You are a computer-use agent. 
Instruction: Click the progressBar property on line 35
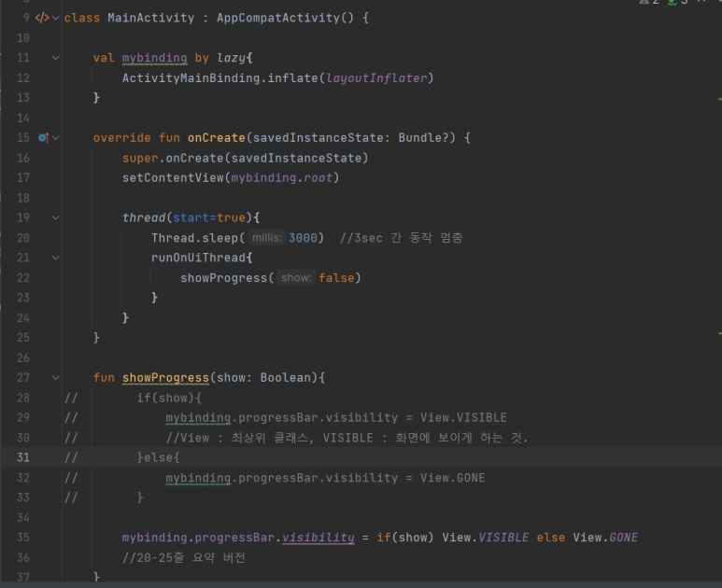234,538
